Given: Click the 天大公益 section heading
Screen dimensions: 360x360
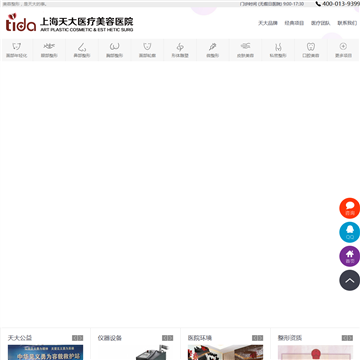Looking at the screenshot, I should coord(20,338).
